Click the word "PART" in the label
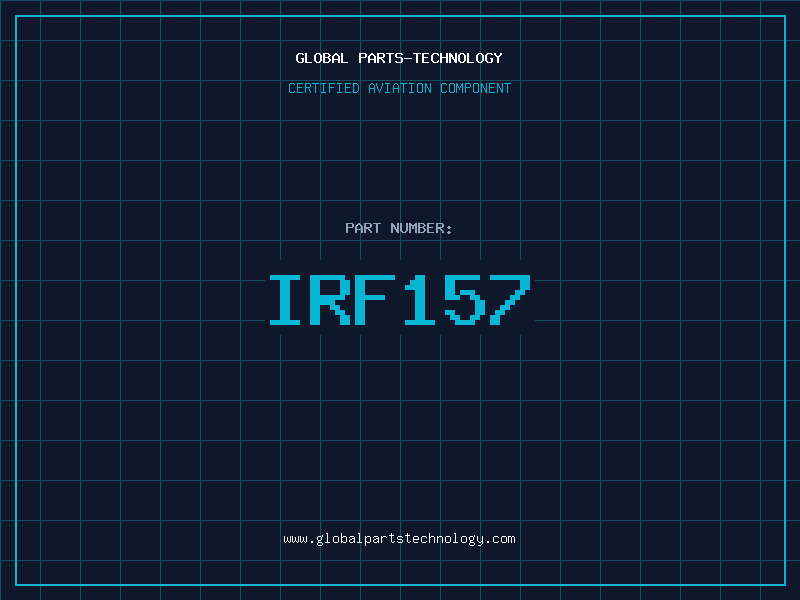 363,229
